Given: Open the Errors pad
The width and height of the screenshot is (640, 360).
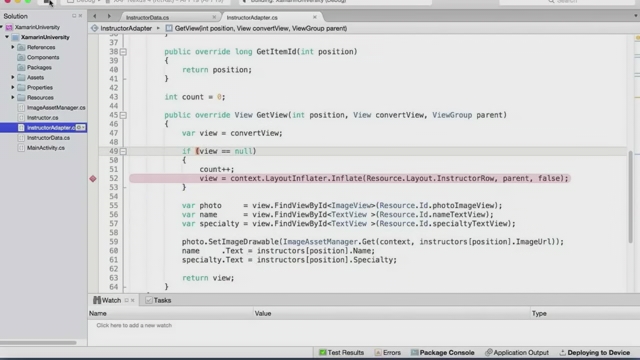Looking at the screenshot, I should click(388, 353).
